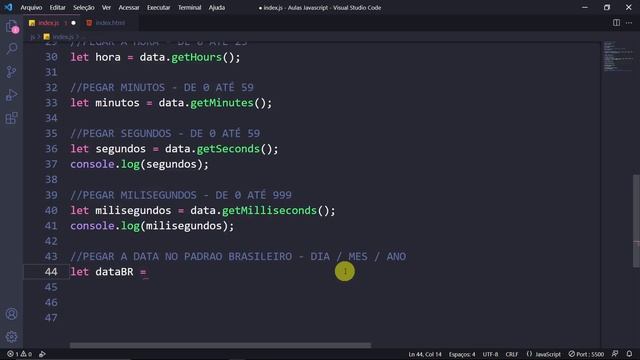
Task: Open the Explorer view in activity bar
Action: 11,27
